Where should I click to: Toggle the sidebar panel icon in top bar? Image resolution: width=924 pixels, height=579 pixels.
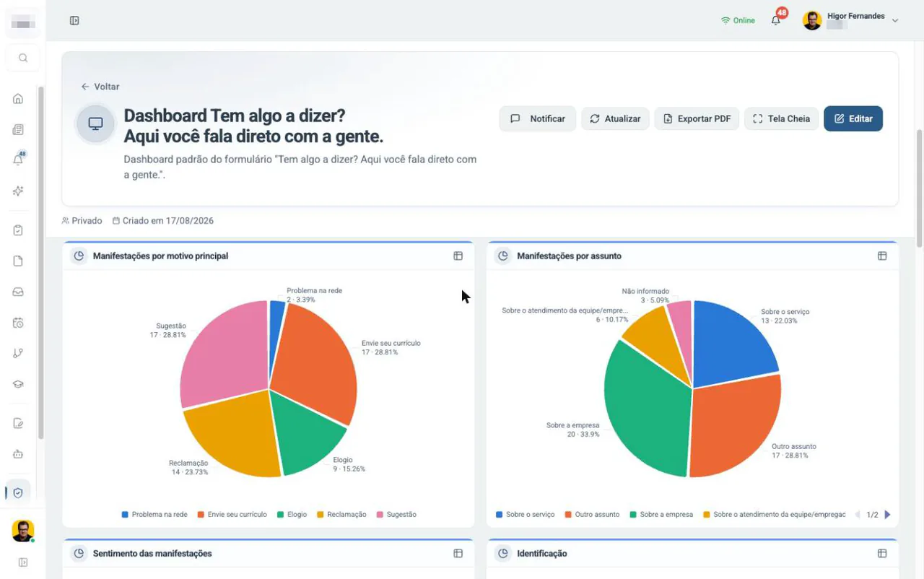coord(74,20)
